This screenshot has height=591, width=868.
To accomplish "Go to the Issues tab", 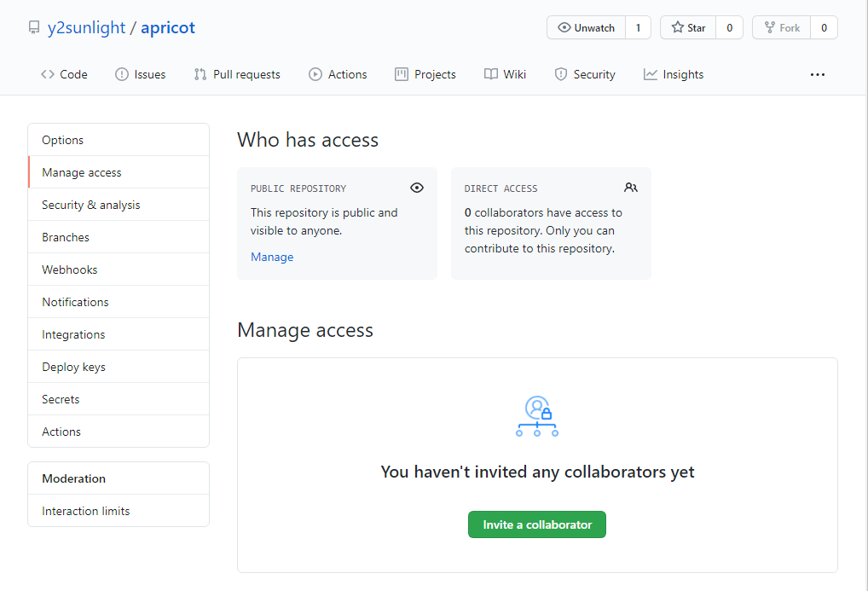I will coord(141,75).
